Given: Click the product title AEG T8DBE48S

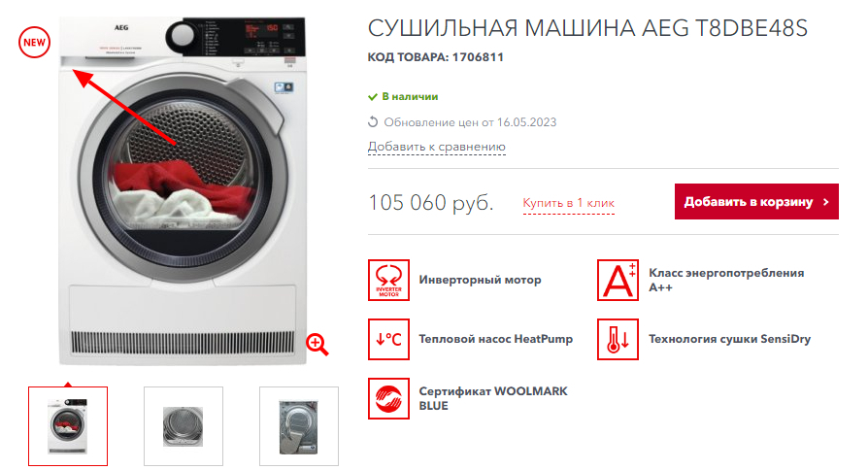Looking at the screenshot, I should tap(587, 28).
